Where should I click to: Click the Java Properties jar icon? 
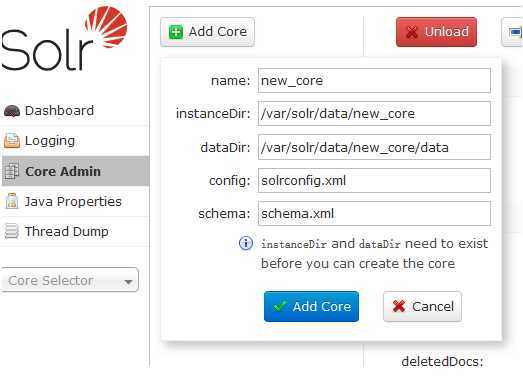tap(12, 201)
